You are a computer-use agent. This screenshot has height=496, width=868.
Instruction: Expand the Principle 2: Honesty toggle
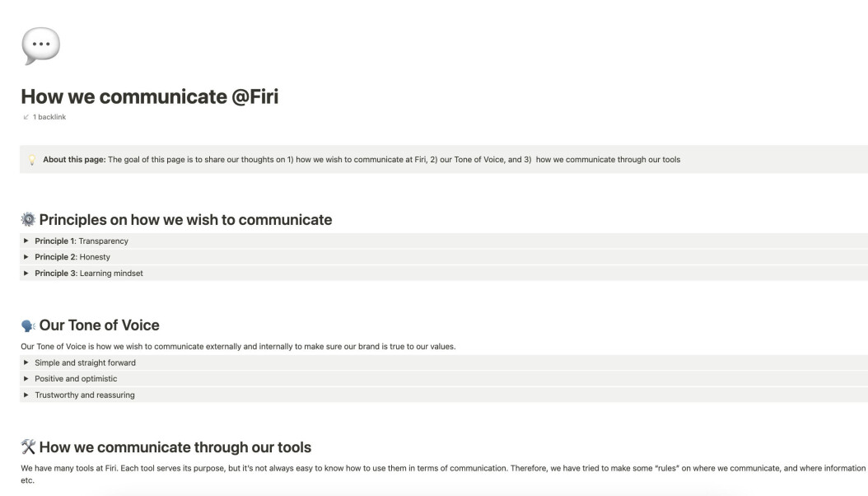tap(26, 257)
